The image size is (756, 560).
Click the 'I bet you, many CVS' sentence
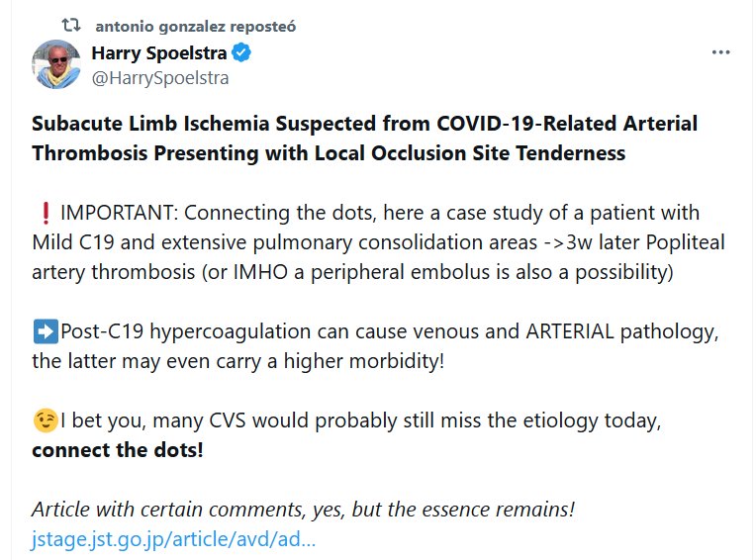pyautogui.click(x=359, y=420)
